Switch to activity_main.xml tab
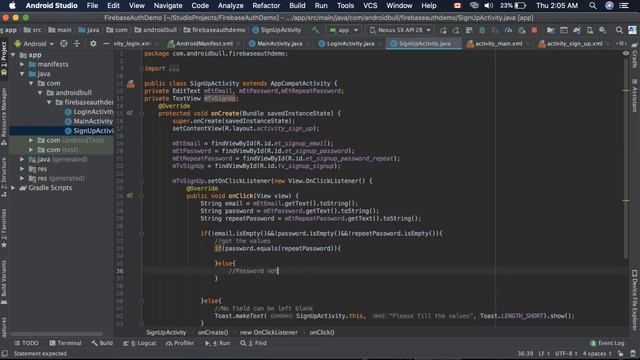The image size is (640, 360). click(x=498, y=43)
